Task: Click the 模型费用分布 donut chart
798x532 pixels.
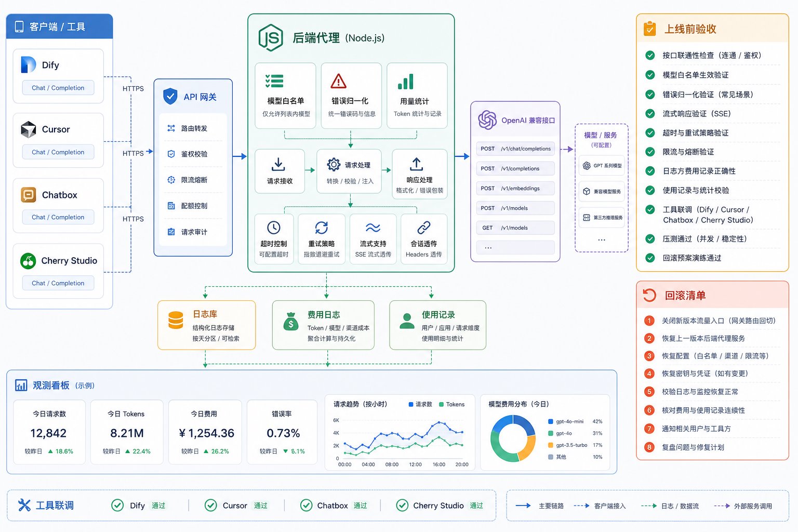Action: pyautogui.click(x=513, y=439)
